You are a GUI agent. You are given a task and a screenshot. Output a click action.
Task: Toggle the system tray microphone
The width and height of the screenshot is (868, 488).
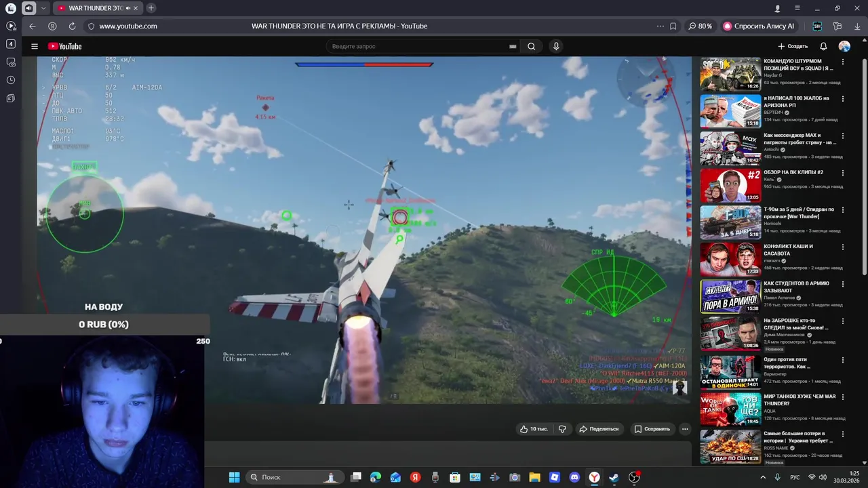[778, 477]
